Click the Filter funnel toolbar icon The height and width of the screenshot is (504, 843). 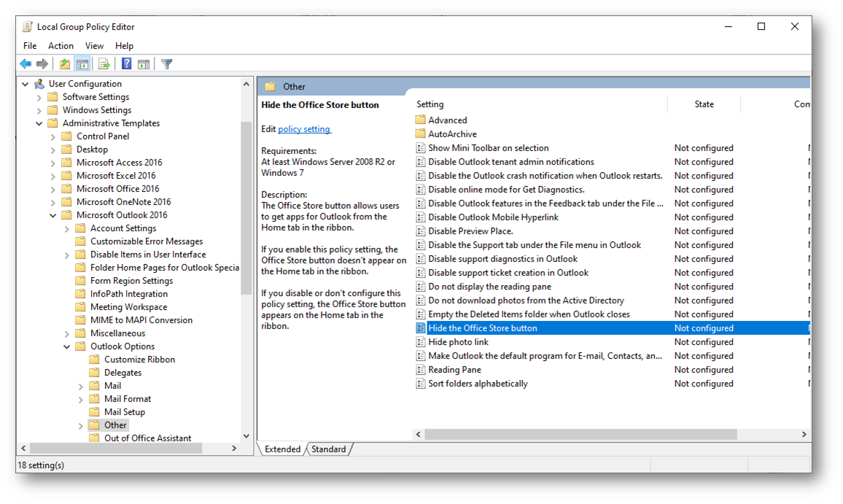(167, 64)
